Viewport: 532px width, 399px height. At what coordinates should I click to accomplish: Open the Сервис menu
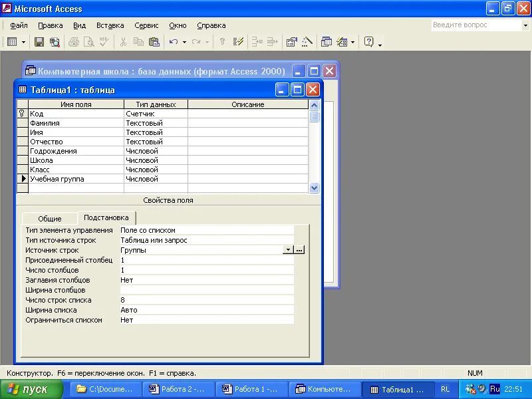click(146, 25)
